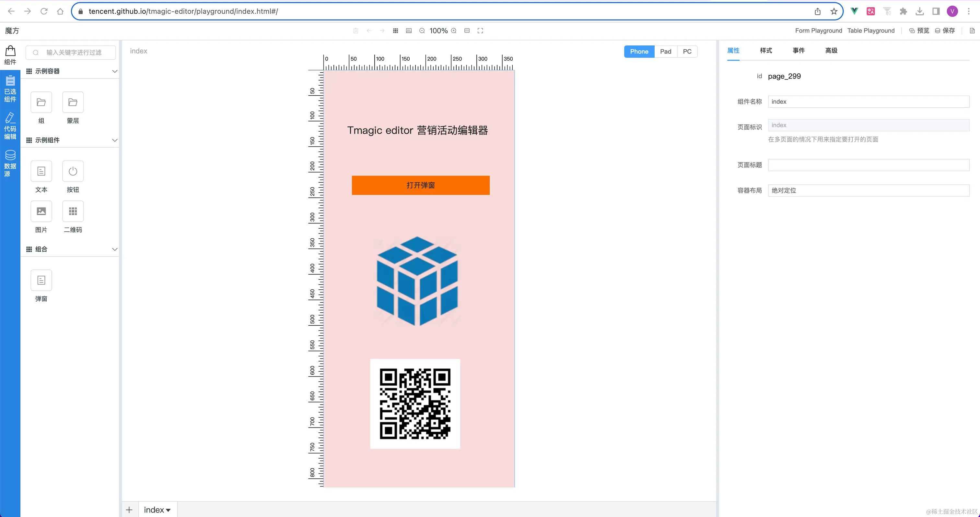Click the fit-to-screen brackets icon
The image size is (980, 517).
coord(481,31)
